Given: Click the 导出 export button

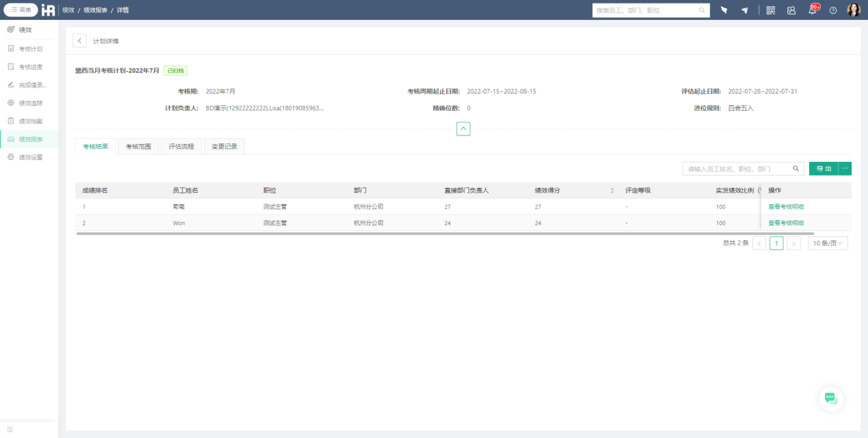Looking at the screenshot, I should 824,169.
